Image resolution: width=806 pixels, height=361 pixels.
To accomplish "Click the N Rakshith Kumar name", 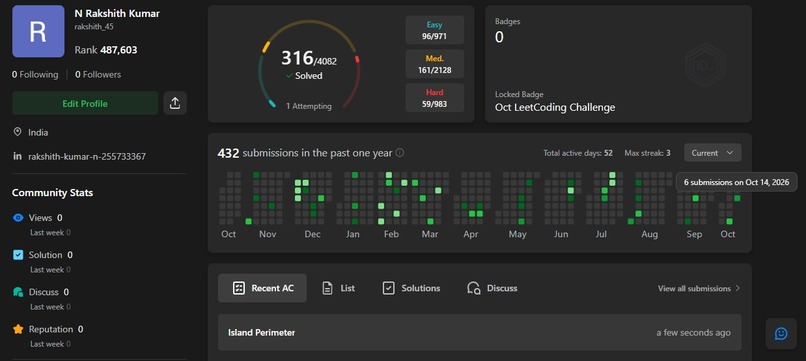I will [117, 13].
